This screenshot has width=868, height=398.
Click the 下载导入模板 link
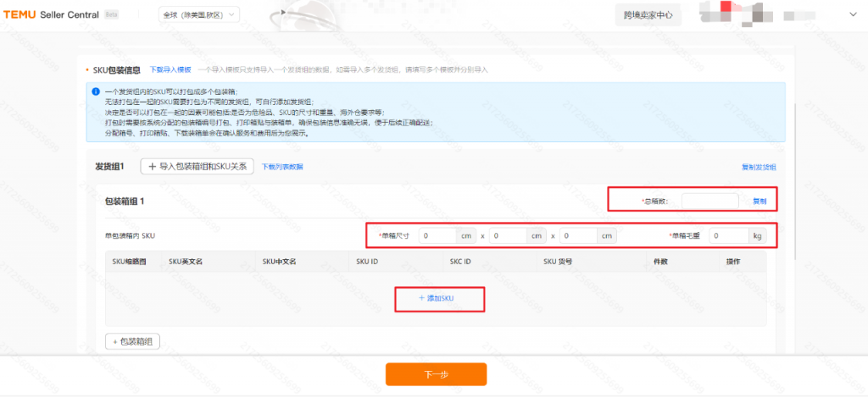[170, 69]
